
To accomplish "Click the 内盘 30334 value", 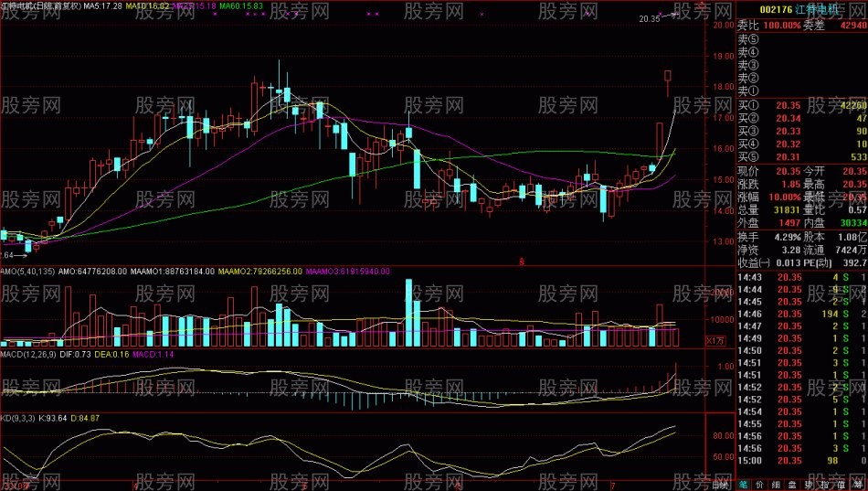I will point(853,223).
